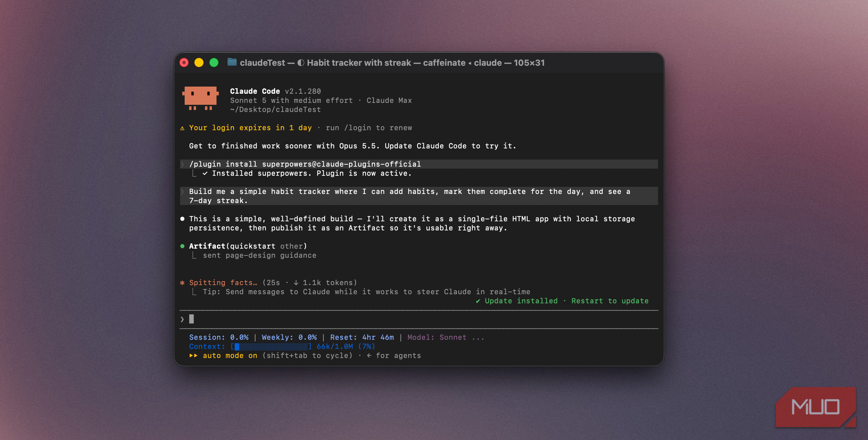Click the prompt input line with cursor
This screenshot has height=440, width=868.
click(x=418, y=319)
